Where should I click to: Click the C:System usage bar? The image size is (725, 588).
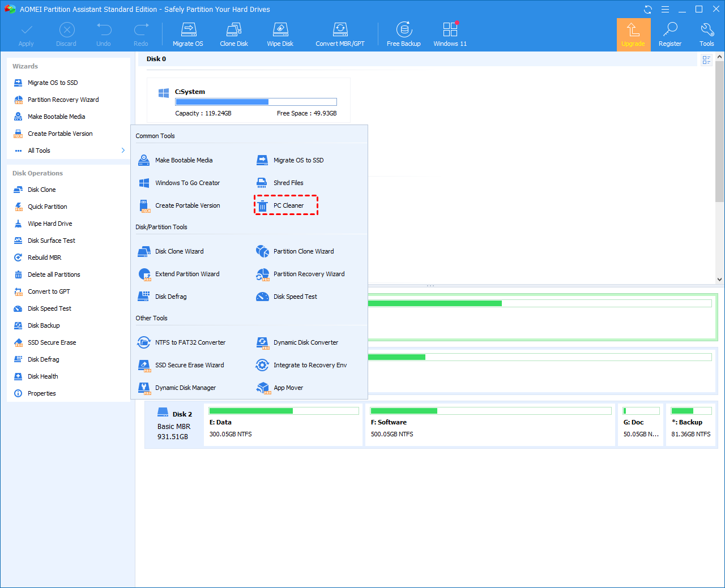[x=256, y=102]
